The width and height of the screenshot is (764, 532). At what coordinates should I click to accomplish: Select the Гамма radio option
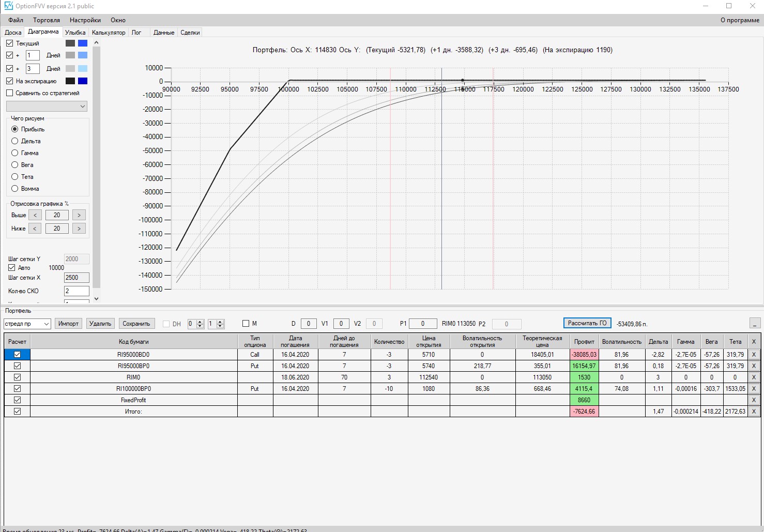[15, 153]
